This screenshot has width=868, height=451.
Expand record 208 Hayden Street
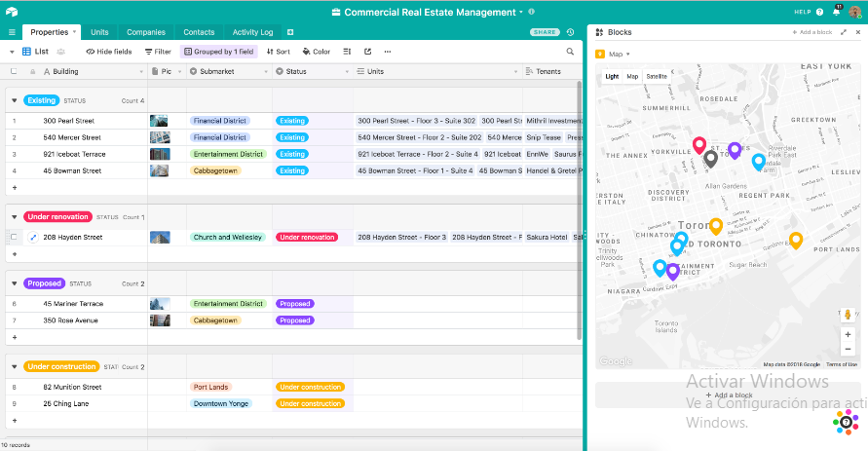(x=33, y=238)
